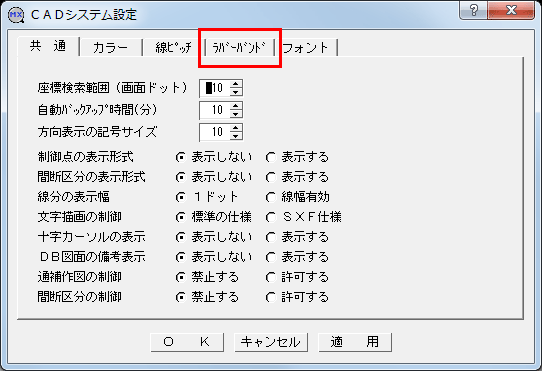Select 表示しない for 十字カーソルの表示
Screen dimensions: 542x371
[214, 237]
